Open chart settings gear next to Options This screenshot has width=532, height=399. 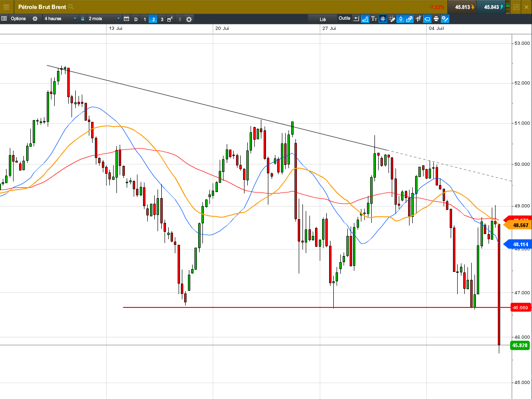point(35,19)
